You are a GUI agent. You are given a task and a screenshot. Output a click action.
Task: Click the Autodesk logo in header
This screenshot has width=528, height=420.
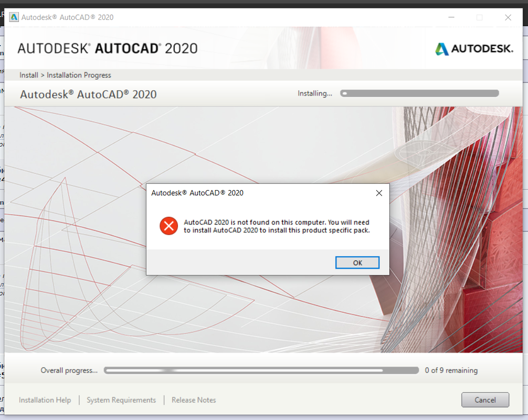(x=474, y=49)
